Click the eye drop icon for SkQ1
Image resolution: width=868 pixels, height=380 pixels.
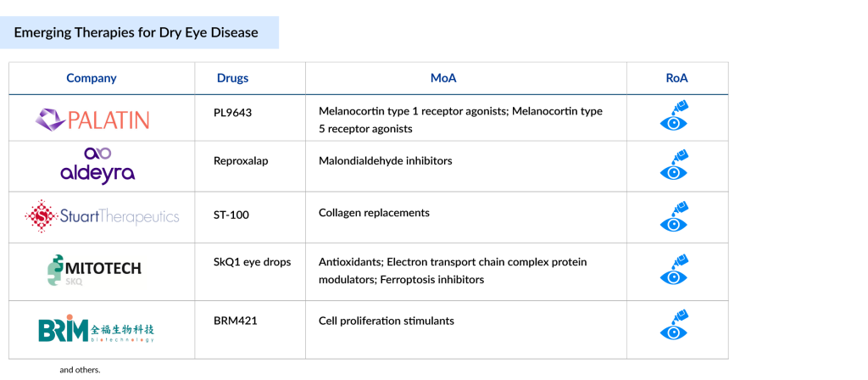coord(674,271)
